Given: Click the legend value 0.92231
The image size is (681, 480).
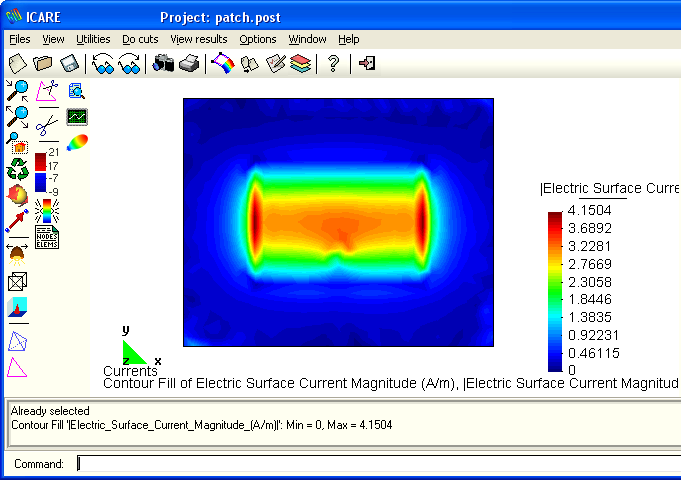Looking at the screenshot, I should point(593,335).
